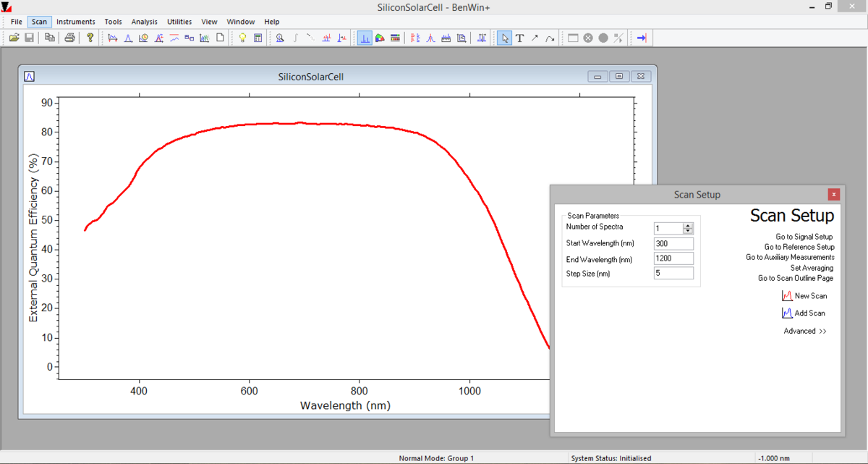Click the yellow question mark help icon
Image resolution: width=868 pixels, height=464 pixels.
[90, 38]
